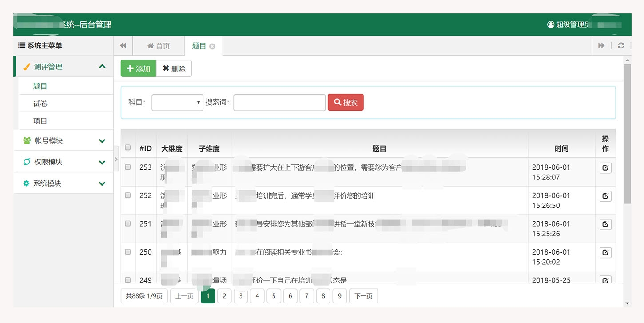
Task: Select the checkbox for row 250
Action: tap(128, 252)
